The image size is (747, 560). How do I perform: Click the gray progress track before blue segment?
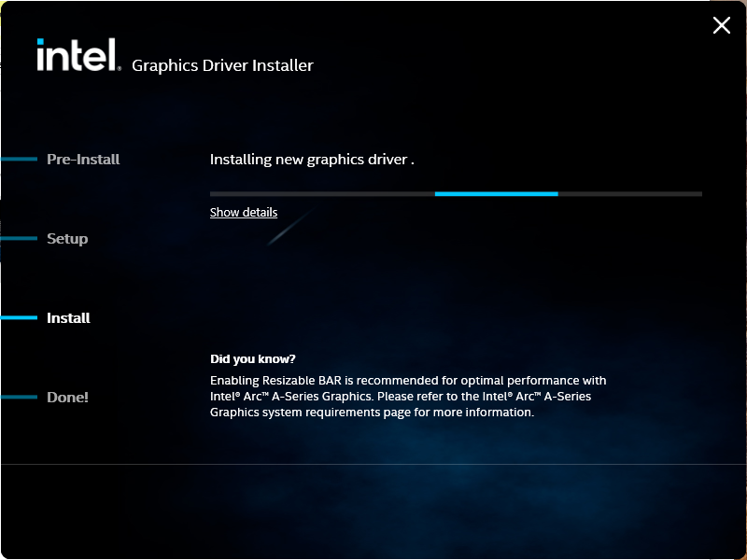coord(322,194)
